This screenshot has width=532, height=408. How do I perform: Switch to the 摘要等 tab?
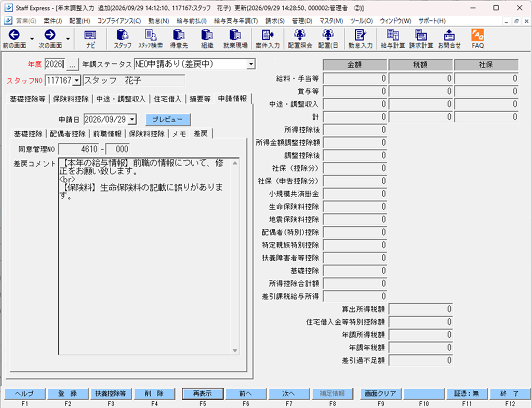pos(200,99)
